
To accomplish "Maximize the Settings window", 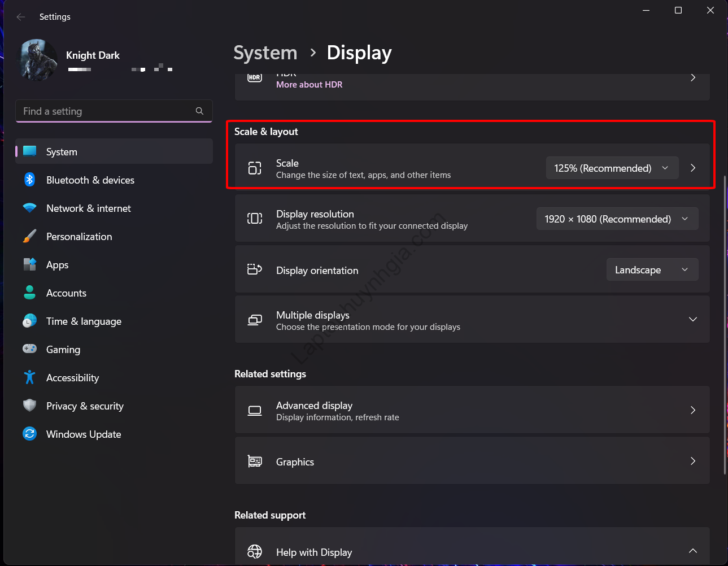I will click(x=678, y=10).
